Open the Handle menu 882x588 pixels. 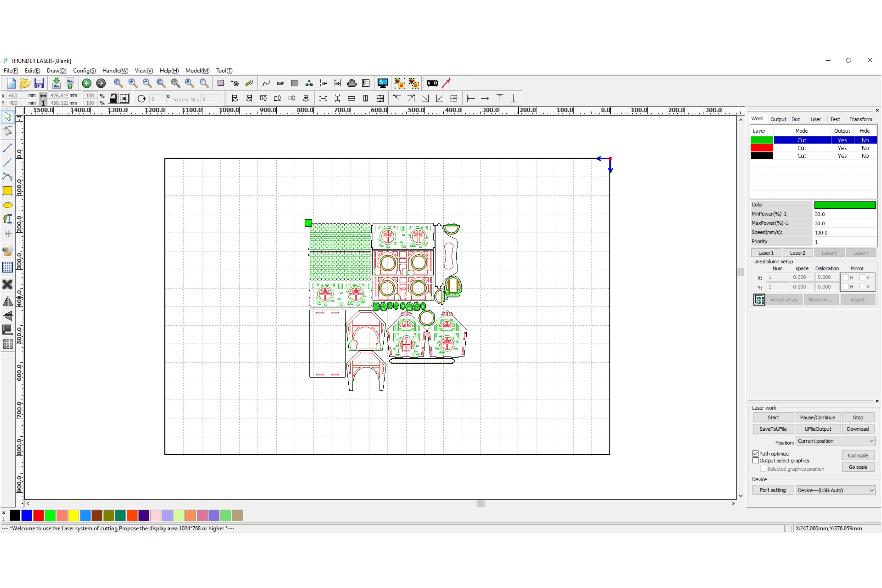coord(115,71)
